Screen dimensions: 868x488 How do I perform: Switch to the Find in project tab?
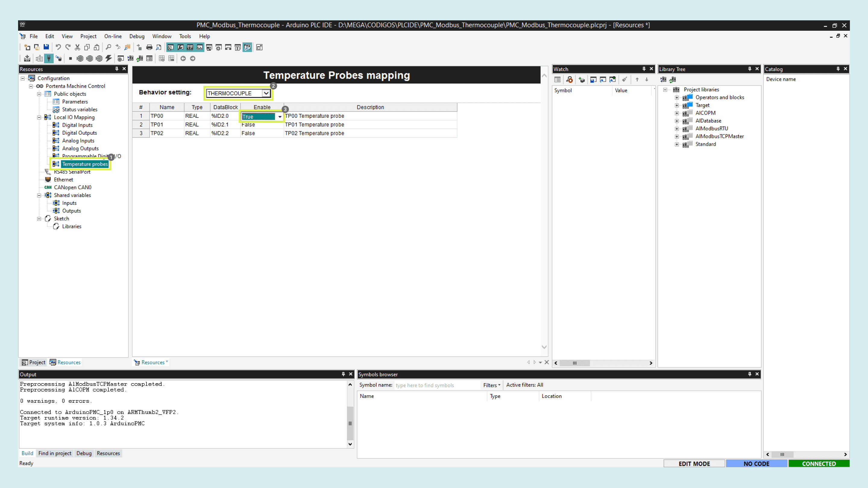click(x=55, y=453)
